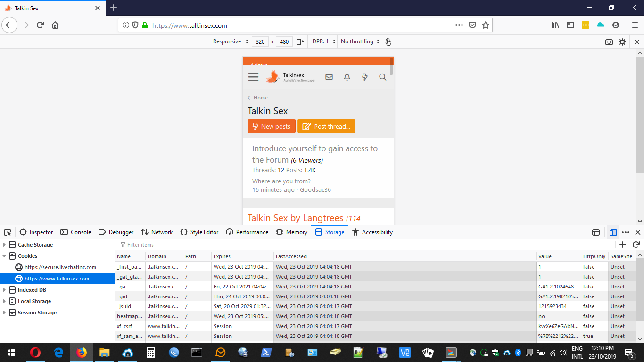Toggle split console layout icon
This screenshot has width=644, height=362.
(596, 232)
